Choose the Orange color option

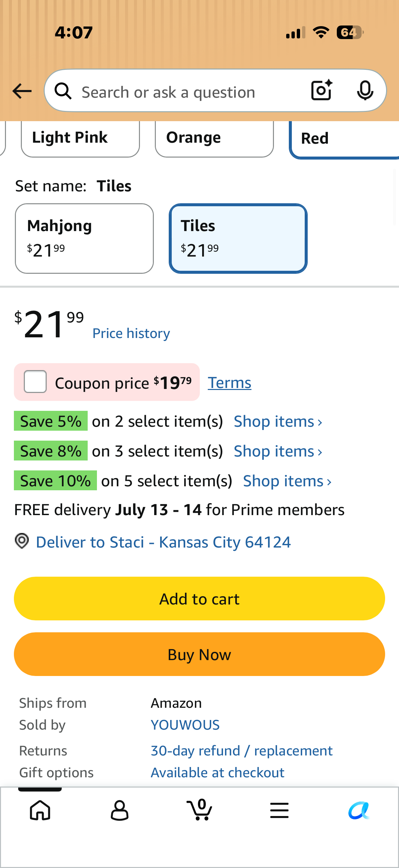(214, 138)
